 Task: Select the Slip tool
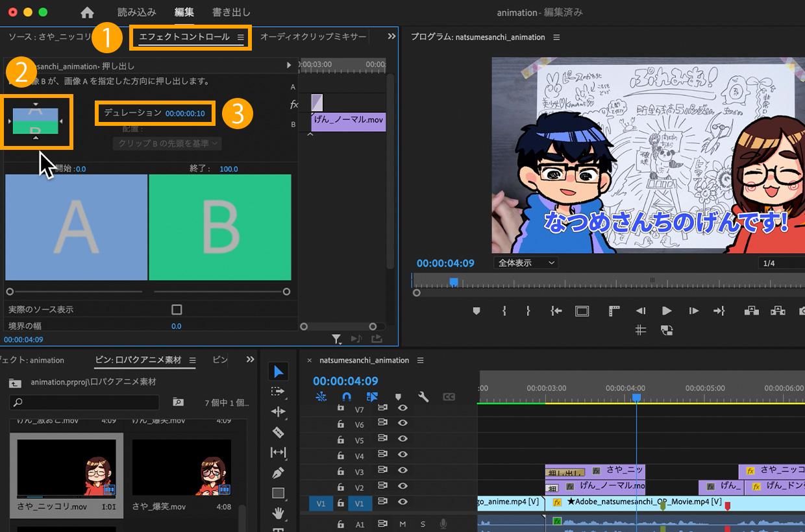point(278,452)
